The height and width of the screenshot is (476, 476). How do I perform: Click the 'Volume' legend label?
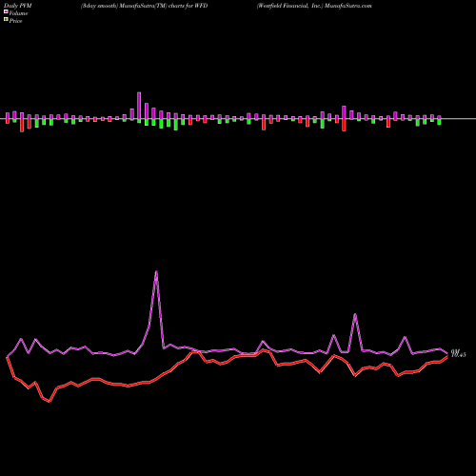(x=18, y=13)
